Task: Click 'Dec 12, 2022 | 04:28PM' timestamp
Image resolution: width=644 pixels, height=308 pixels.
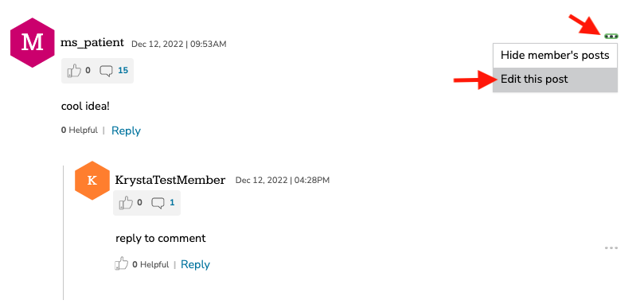Action: 282,181
